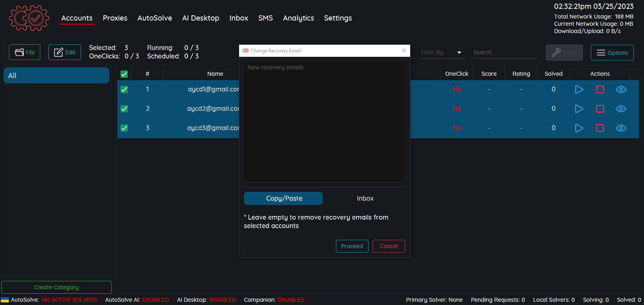Expand the Filter By dropdown
Image resolution: width=644 pixels, height=305 pixels.
click(441, 52)
